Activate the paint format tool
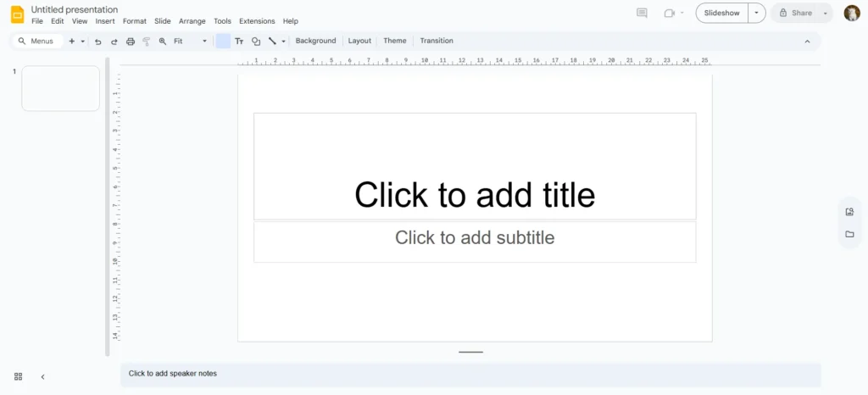This screenshot has height=395, width=868. click(x=146, y=42)
